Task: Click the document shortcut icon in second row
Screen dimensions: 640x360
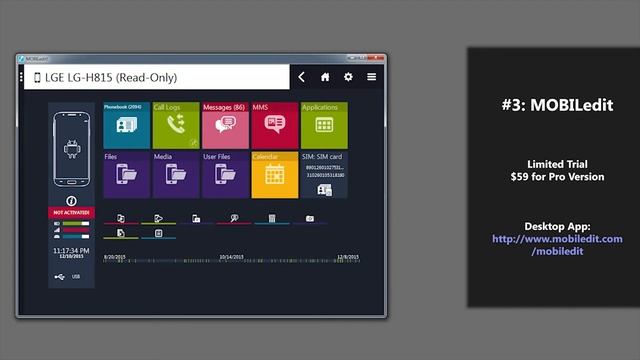Action: point(121,233)
